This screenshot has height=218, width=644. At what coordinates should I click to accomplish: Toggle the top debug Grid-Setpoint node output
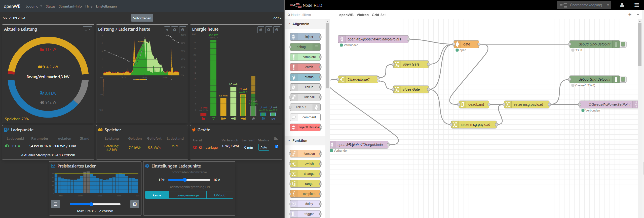pos(623,44)
